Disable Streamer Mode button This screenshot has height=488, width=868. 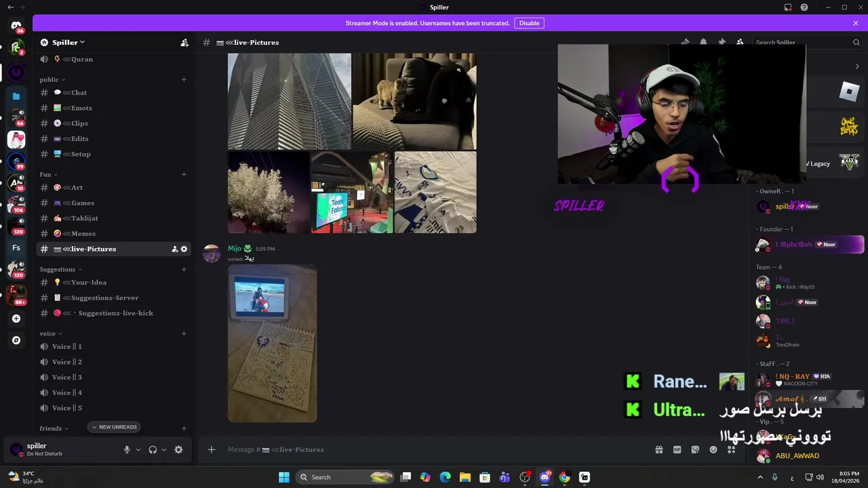[x=529, y=23]
